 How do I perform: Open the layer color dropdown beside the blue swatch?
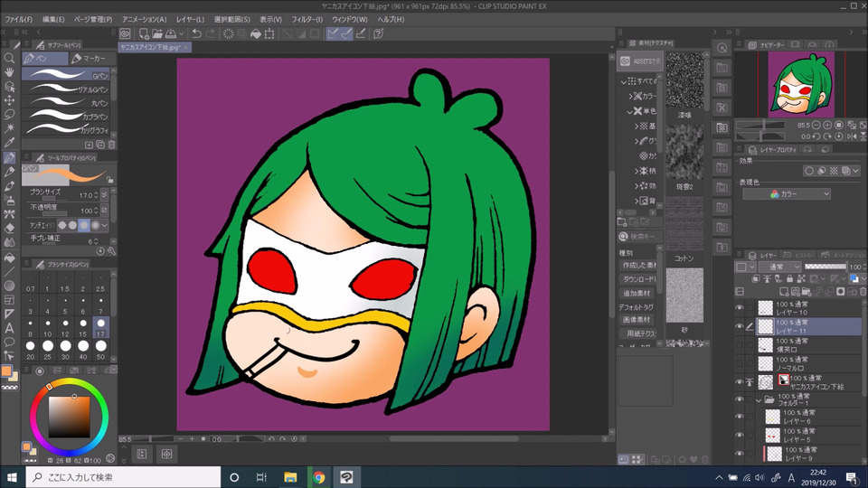point(863,279)
